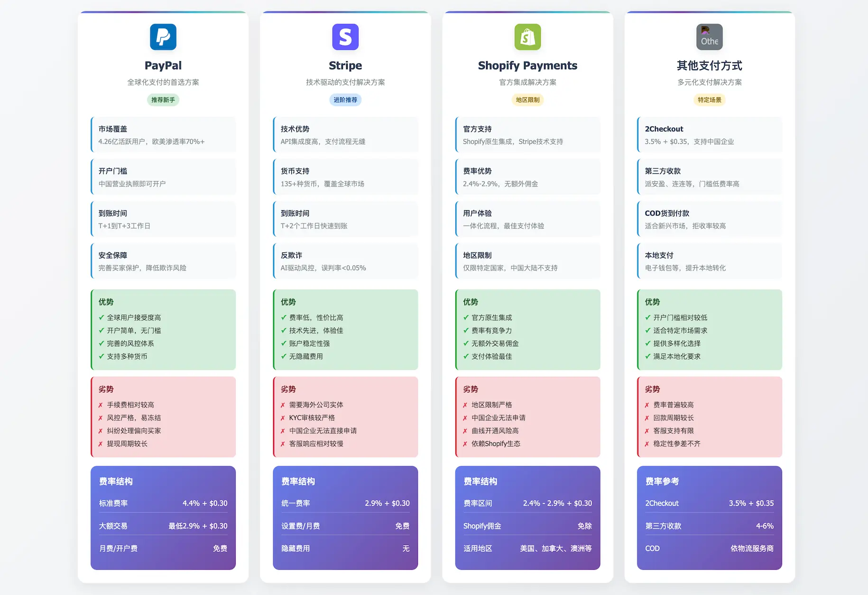Select the 特定场景 badge under 其他支付方式
This screenshot has height=595, width=868.
[x=710, y=100]
